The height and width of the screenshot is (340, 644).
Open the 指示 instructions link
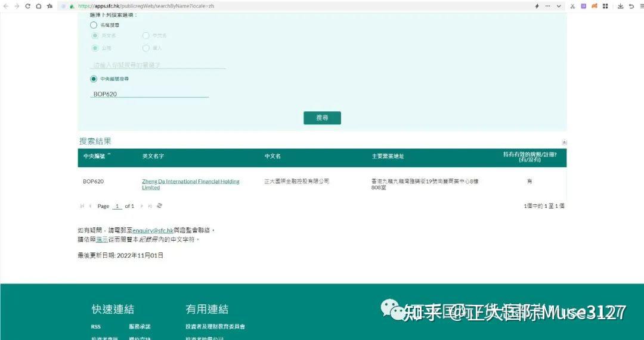tap(102, 239)
